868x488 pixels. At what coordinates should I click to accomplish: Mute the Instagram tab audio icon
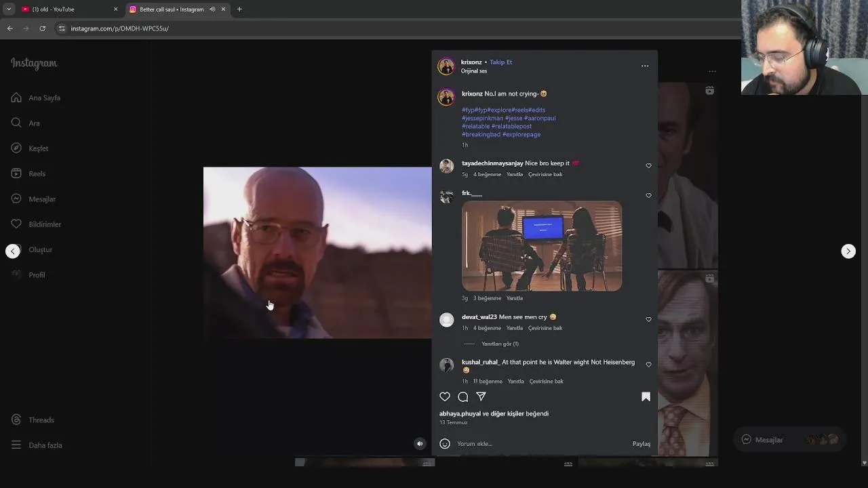coord(212,9)
